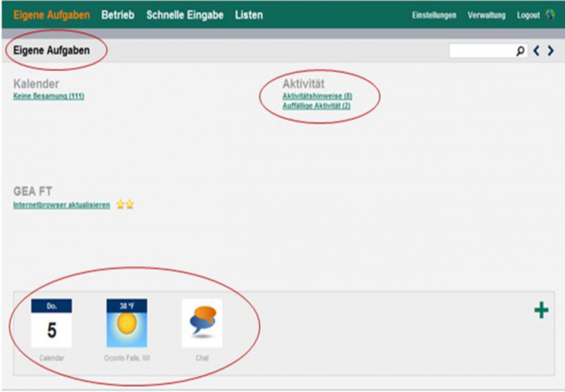Viewport: 565px width, 392px height.
Task: Open the Keine Besamung (111) link
Action: tap(48, 96)
